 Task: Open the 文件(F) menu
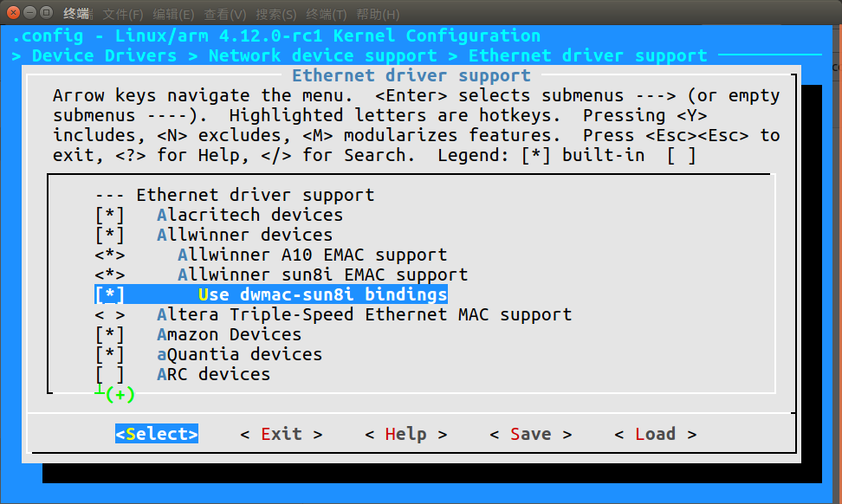coord(122,14)
